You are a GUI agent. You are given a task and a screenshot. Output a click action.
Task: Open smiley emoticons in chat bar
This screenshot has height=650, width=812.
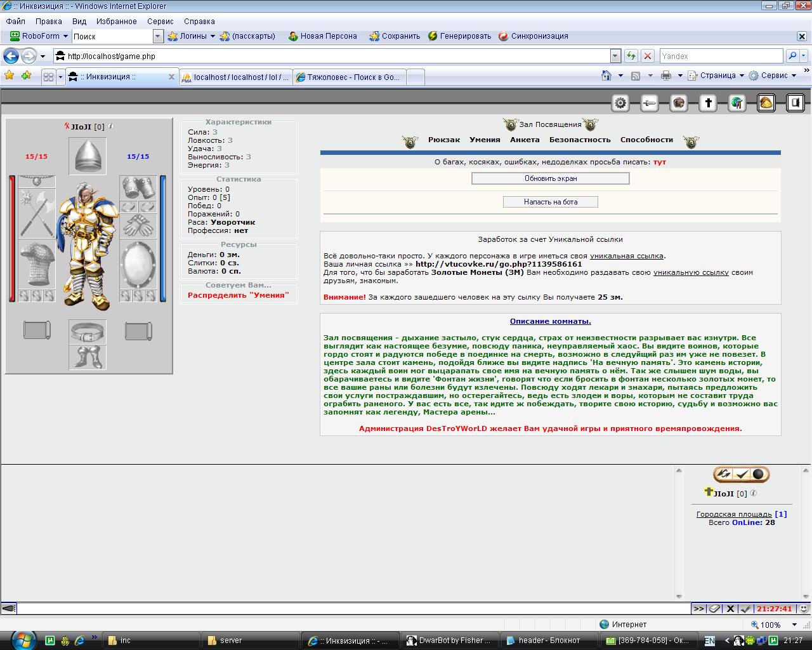pyautogui.click(x=804, y=608)
